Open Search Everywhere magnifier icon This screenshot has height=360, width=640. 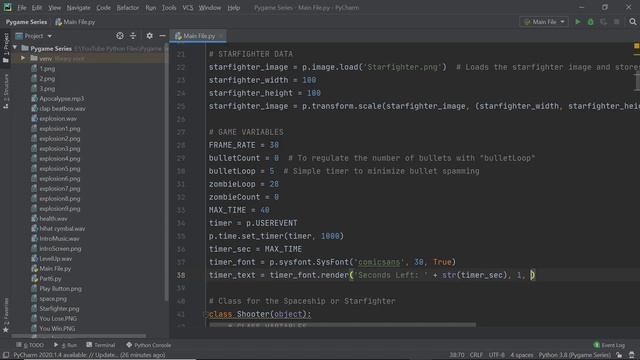(x=633, y=22)
